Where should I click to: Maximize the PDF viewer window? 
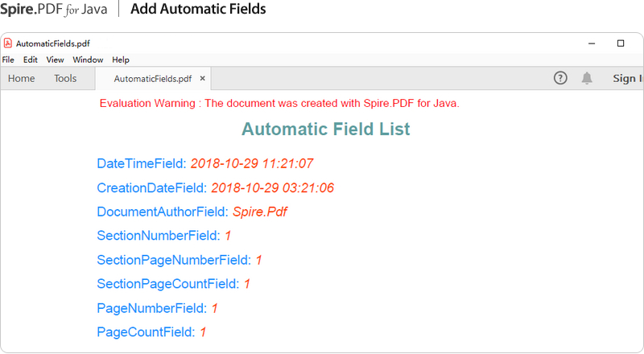pos(621,43)
